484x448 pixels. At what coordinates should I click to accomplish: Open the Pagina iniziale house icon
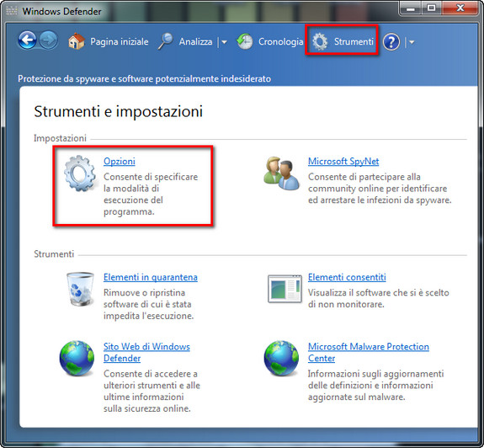coord(77,41)
